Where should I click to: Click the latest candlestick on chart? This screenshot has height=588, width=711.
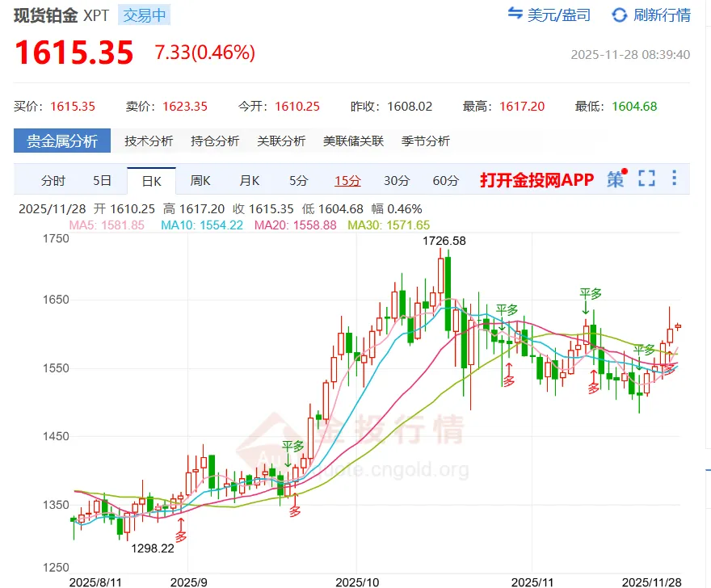(x=678, y=326)
